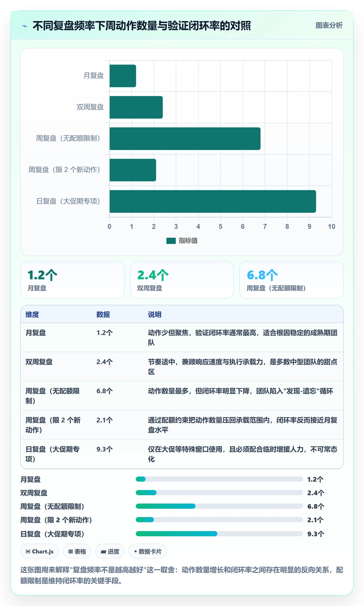Click the Chart.js tag
The image size is (364, 606).
coord(40,551)
